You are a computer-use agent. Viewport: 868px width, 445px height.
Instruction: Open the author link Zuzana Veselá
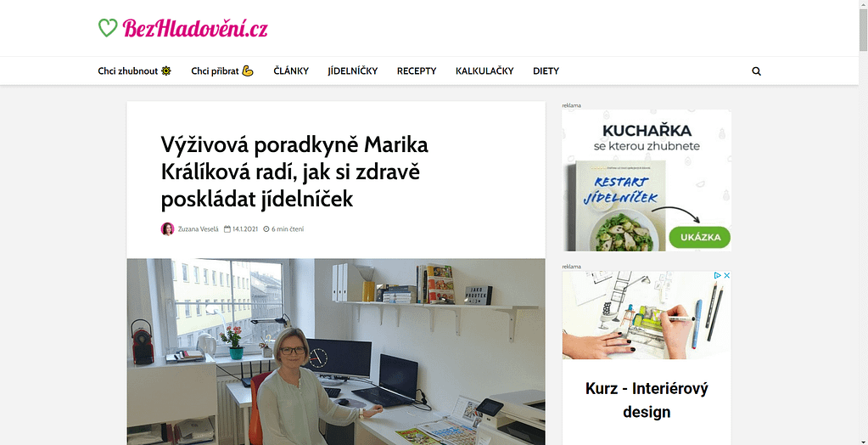pos(199,229)
